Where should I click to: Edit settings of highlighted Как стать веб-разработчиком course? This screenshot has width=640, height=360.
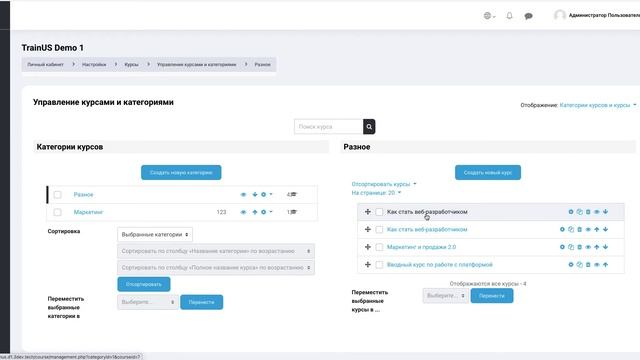571,212
